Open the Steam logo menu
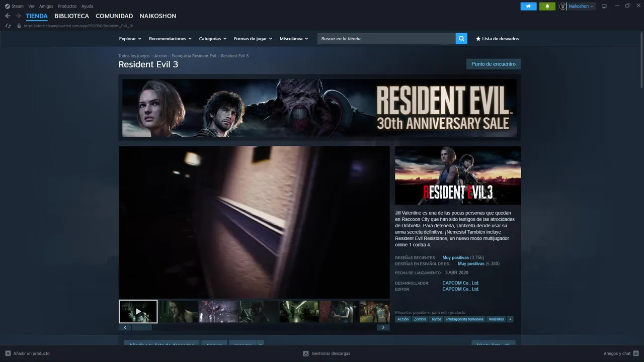The width and height of the screenshot is (644, 362). [7, 6]
